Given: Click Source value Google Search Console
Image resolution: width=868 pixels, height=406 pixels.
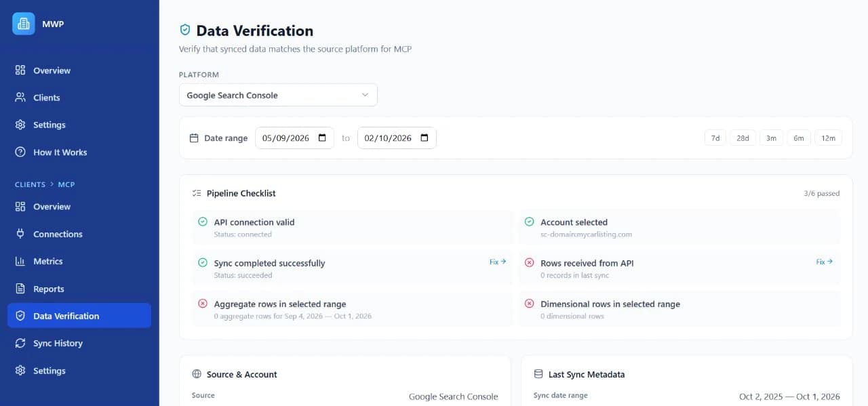Looking at the screenshot, I should [x=453, y=397].
